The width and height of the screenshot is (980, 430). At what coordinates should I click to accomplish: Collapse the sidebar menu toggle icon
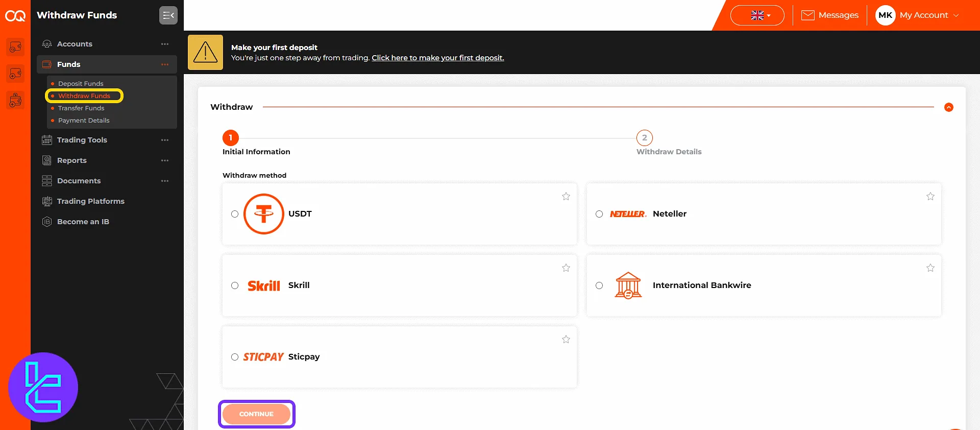click(168, 15)
